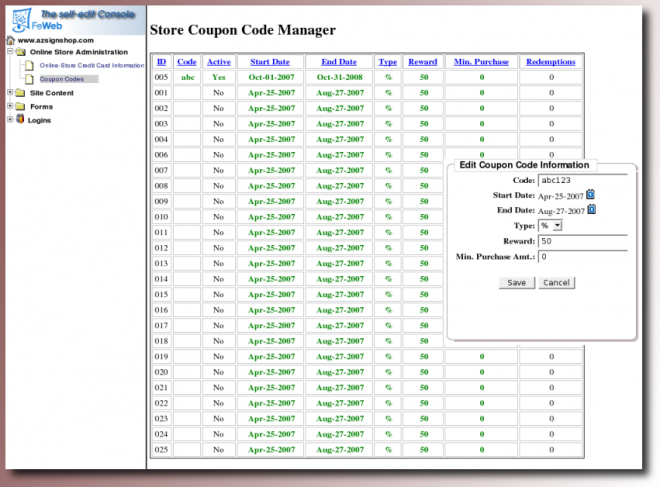Click the home icon beside www.azsignshop.com
The image size is (660, 487).
tap(11, 40)
